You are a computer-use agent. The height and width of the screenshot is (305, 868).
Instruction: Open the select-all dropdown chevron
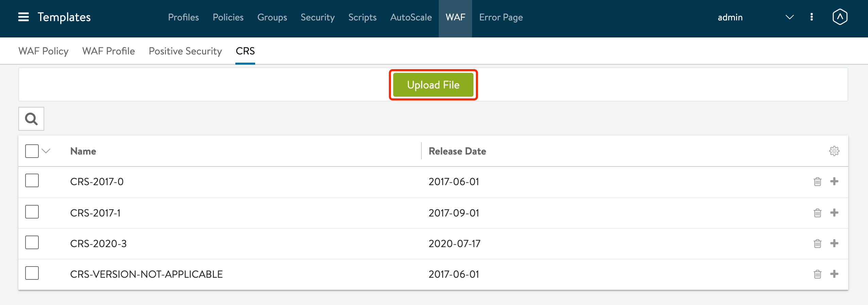click(x=46, y=151)
